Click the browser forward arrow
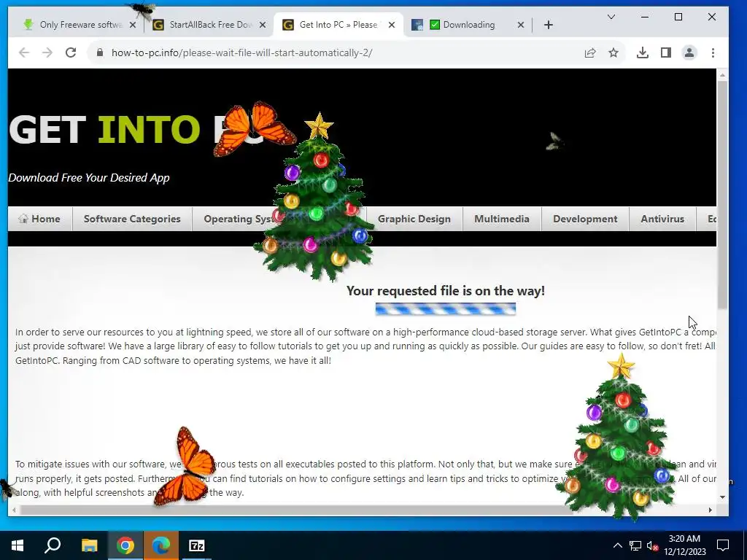This screenshot has height=560, width=747. [47, 52]
